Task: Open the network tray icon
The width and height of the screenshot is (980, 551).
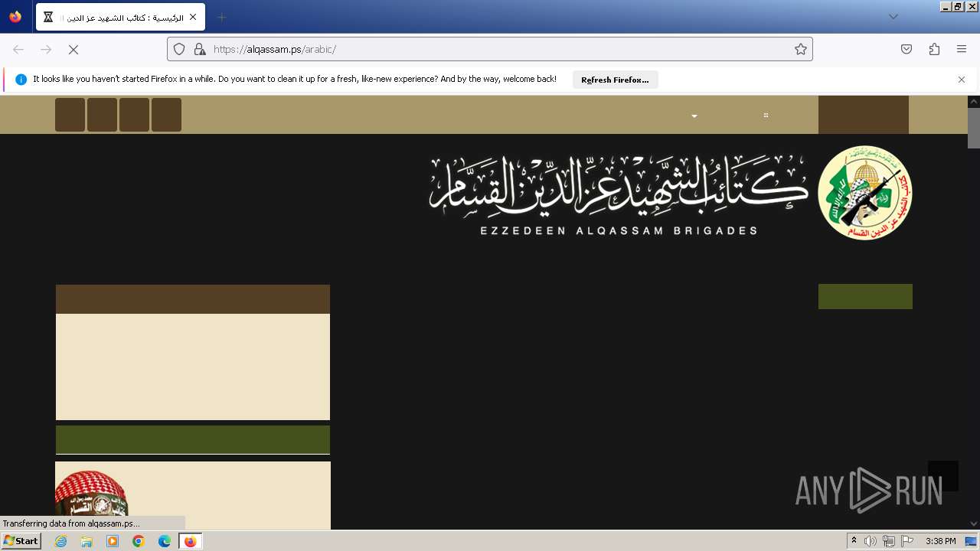Action: [889, 541]
